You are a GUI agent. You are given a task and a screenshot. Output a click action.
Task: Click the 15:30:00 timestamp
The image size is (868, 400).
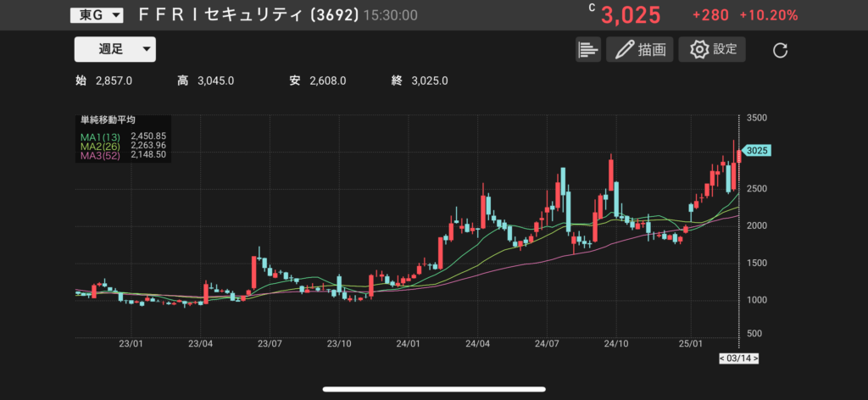[x=390, y=15]
